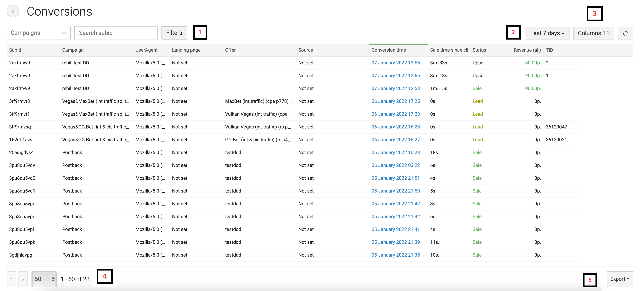Open conversion dated 06 January 2022 17:25
The width and height of the screenshot is (644, 291).
click(396, 101)
